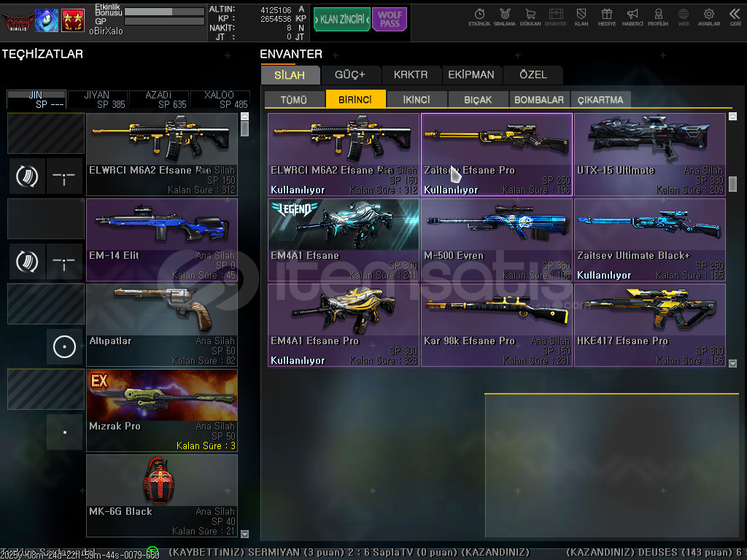
Task: Switch to the EKİPMAN inventory tab
Action: [471, 75]
